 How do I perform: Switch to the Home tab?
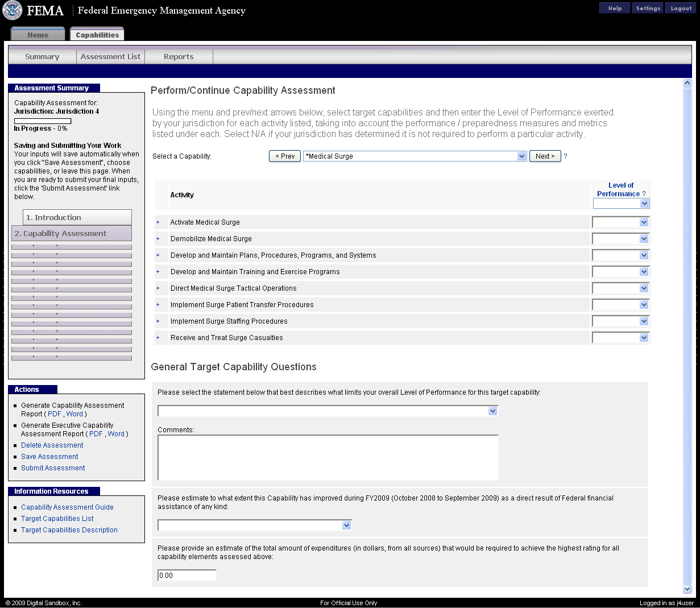[x=38, y=35]
